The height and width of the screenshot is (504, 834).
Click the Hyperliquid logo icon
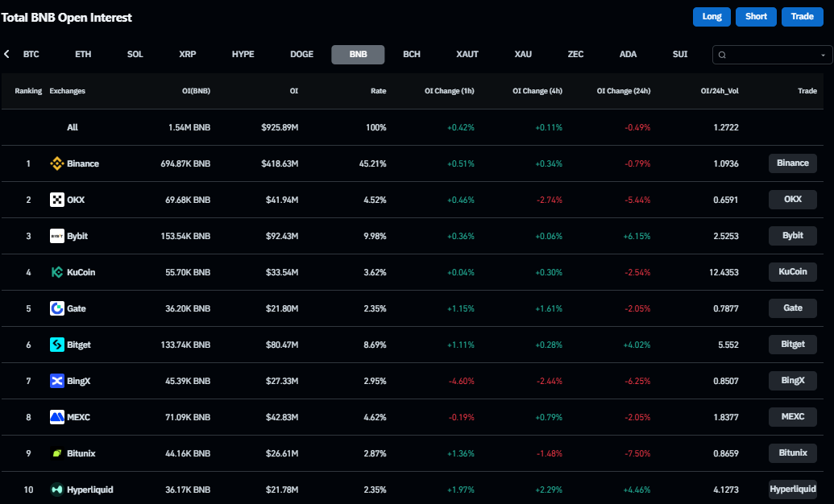[57, 490]
